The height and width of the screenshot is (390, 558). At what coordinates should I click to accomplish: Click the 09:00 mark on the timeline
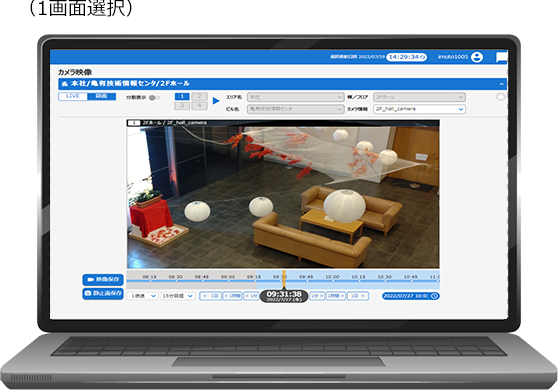(x=228, y=277)
